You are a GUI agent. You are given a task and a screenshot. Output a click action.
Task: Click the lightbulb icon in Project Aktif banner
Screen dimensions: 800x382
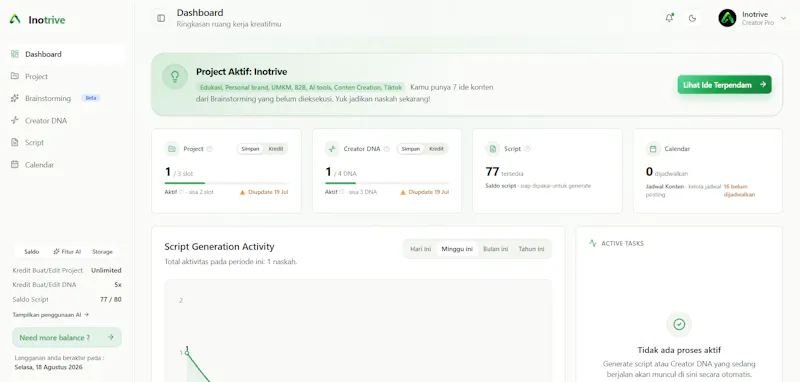click(x=175, y=77)
